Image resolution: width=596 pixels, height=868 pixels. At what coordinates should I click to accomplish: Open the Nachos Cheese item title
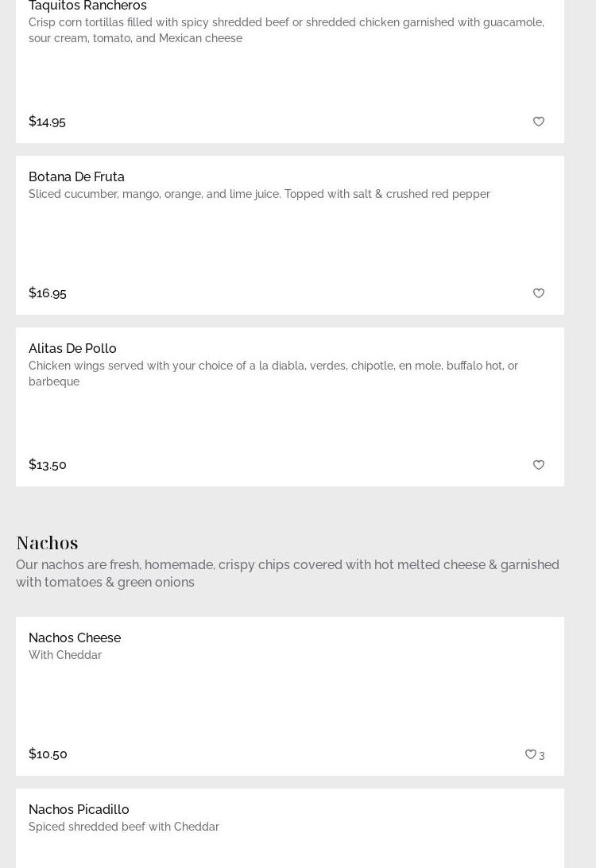coord(75,637)
